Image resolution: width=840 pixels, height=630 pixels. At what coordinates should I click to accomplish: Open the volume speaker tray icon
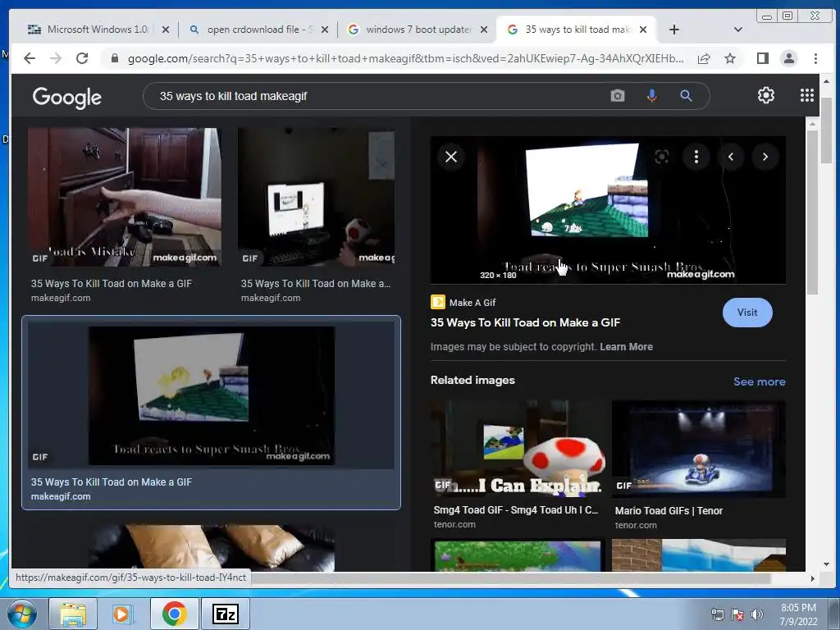(x=756, y=614)
